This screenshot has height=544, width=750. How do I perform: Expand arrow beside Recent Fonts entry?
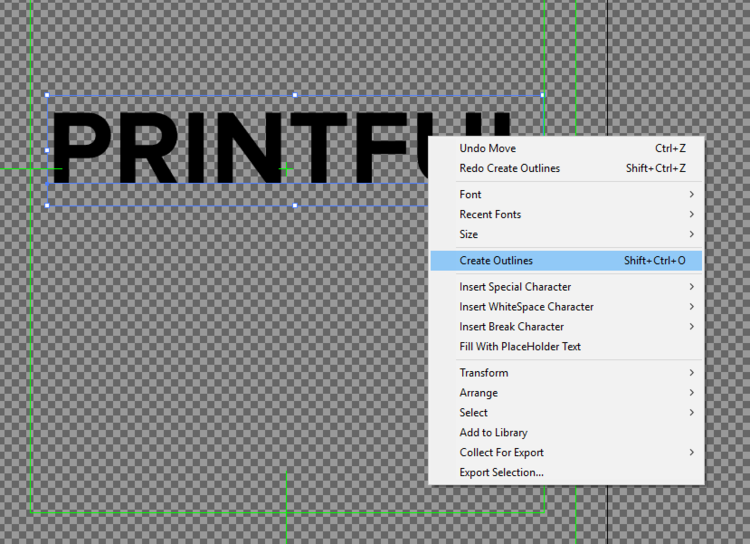tap(692, 214)
